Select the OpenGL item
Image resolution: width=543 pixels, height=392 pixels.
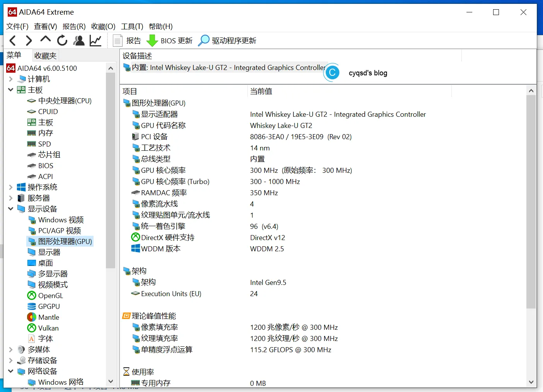pos(46,295)
